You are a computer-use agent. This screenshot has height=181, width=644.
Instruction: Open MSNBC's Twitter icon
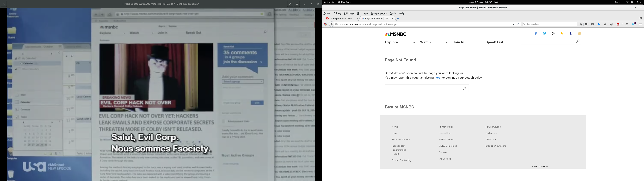(x=545, y=34)
